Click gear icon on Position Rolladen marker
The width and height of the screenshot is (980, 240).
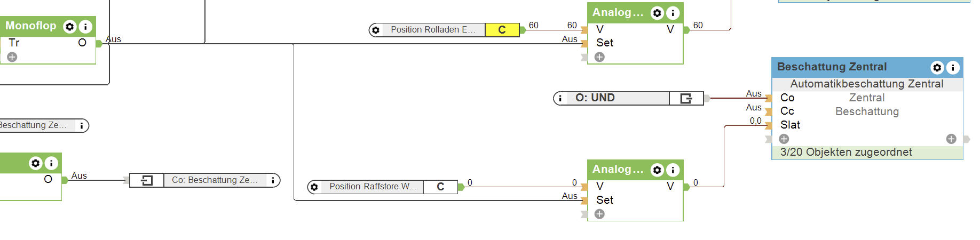[x=376, y=30]
